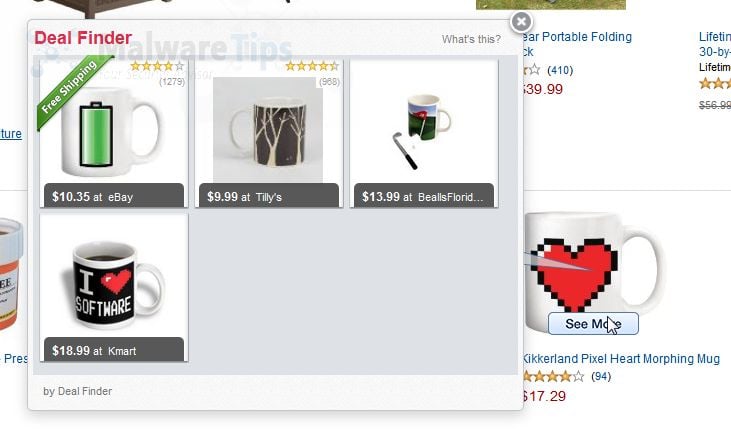Open the 'What's this?' link
Viewport: 731px width, 429px height.
tap(471, 39)
